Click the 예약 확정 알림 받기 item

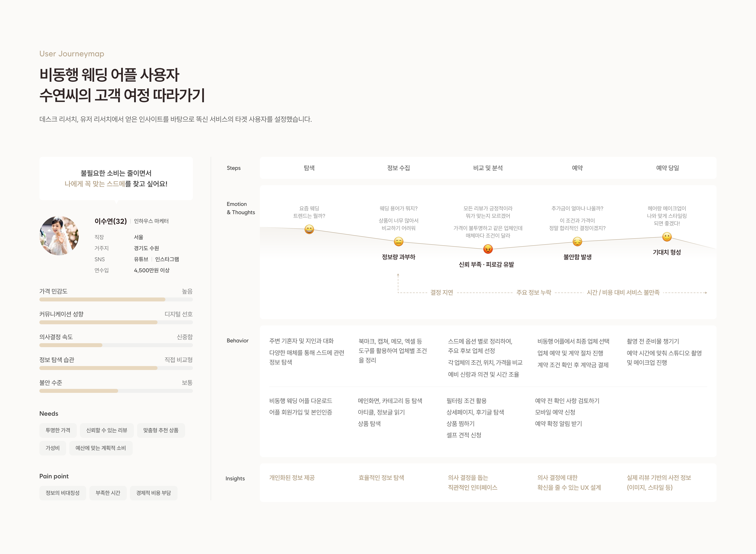point(558,424)
